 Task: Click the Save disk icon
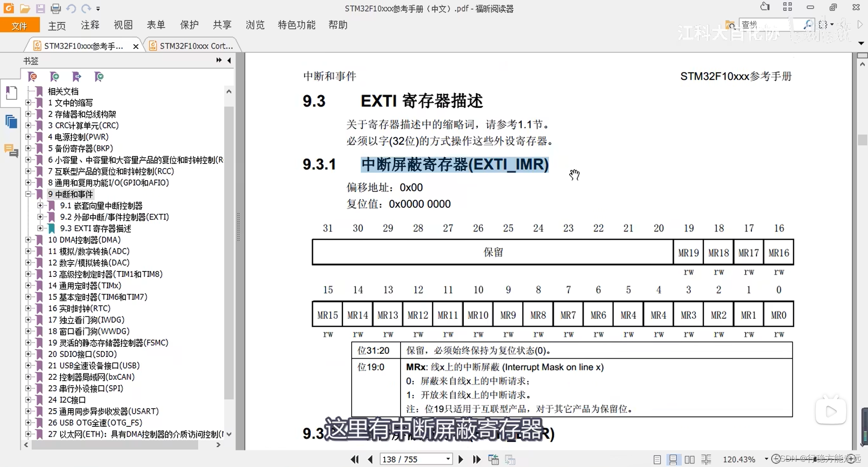coord(41,8)
